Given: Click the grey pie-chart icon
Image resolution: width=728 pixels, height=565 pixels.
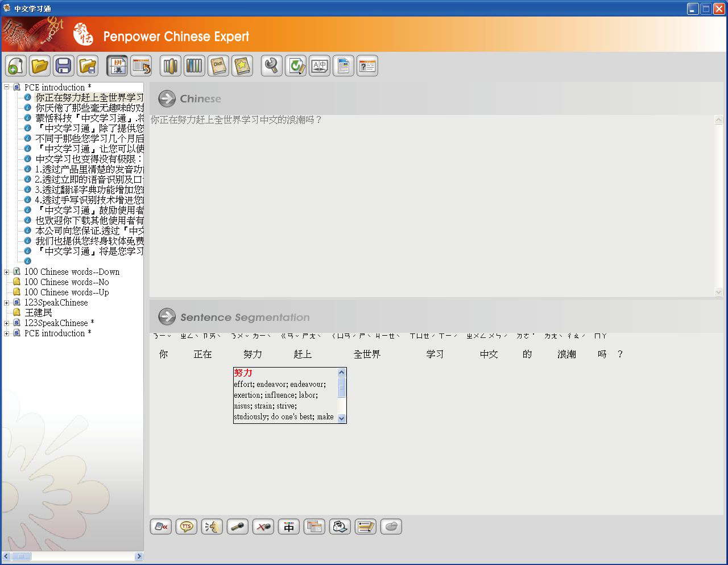Looking at the screenshot, I should 391,527.
